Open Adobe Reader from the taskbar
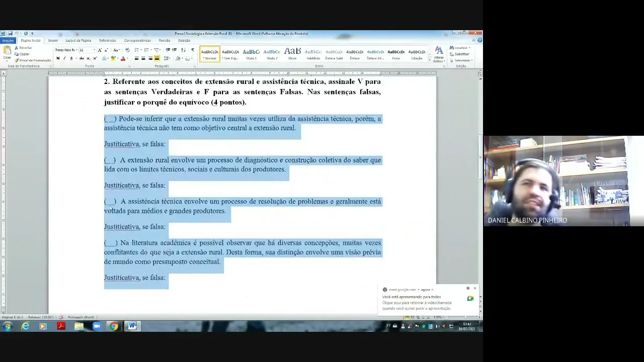Viewport: 644px width, 362px height. click(x=61, y=326)
